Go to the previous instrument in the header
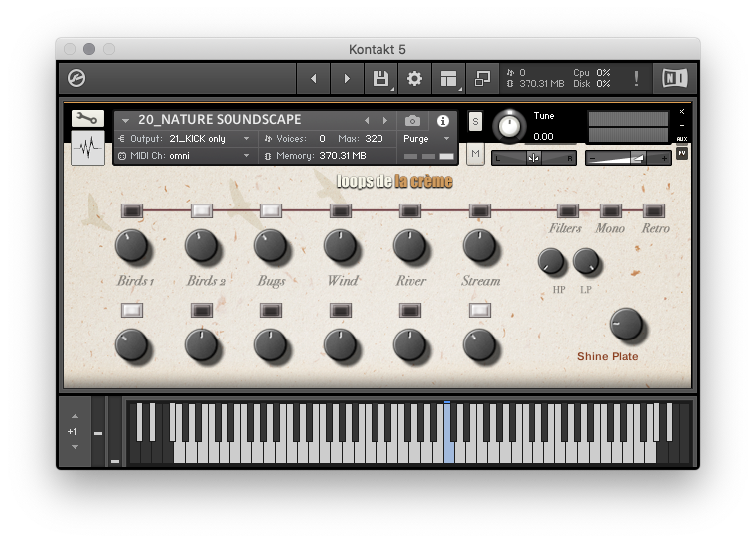The height and width of the screenshot is (543, 756). click(313, 78)
